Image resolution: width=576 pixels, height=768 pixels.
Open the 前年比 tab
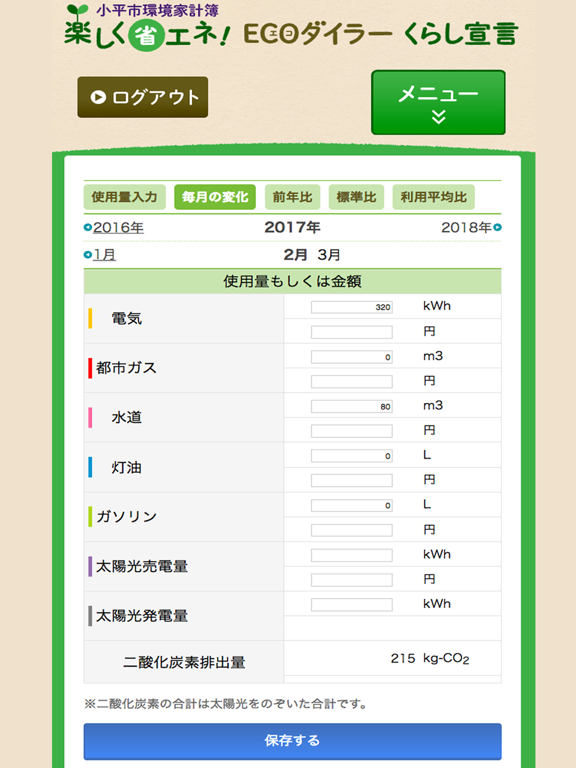click(292, 197)
